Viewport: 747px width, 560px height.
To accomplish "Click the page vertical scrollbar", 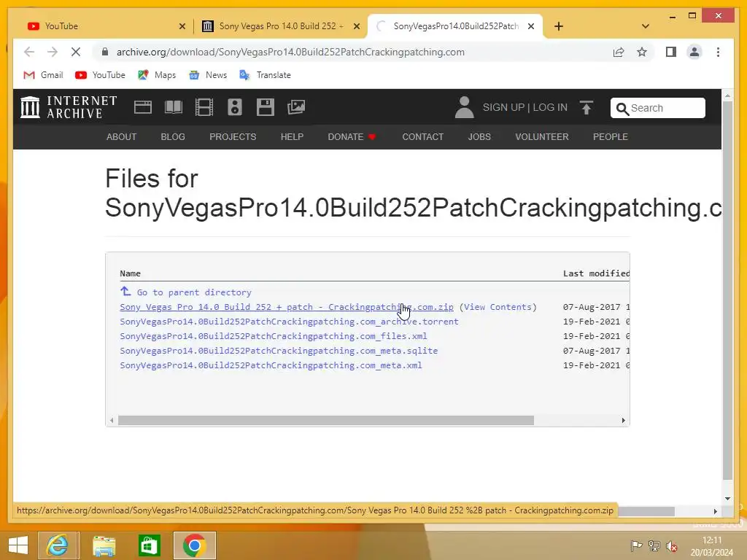I will coord(727,290).
